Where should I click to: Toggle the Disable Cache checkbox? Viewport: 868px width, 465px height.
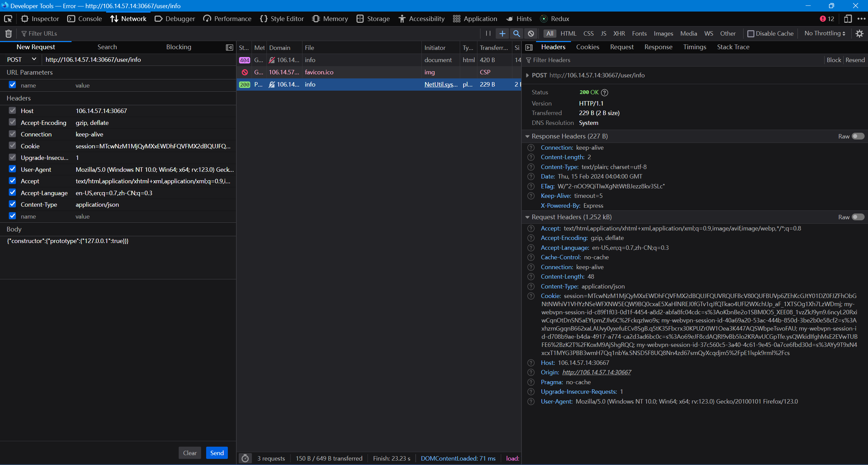coord(751,33)
